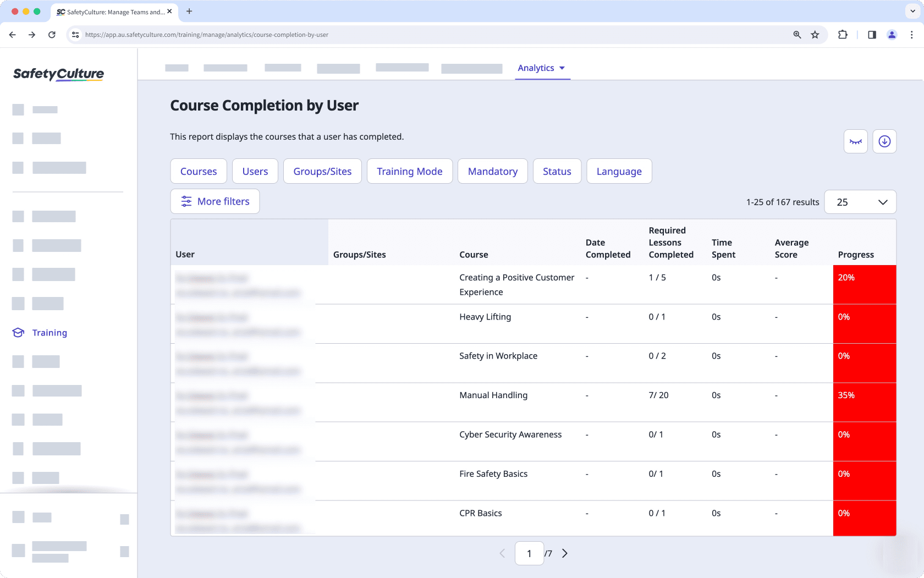Expand the Analytics dropdown arrow
Viewport: 924px width, 578px height.
coord(562,68)
